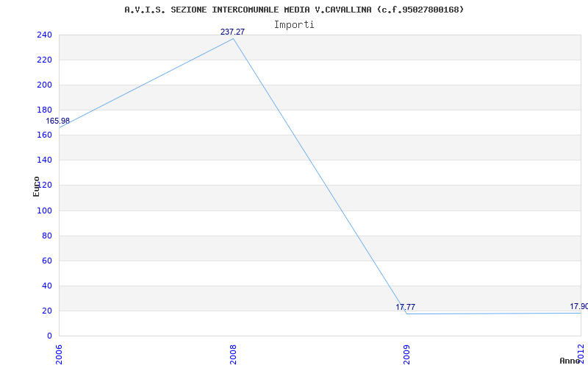Click the 240 y-axis tick label

click(x=44, y=35)
